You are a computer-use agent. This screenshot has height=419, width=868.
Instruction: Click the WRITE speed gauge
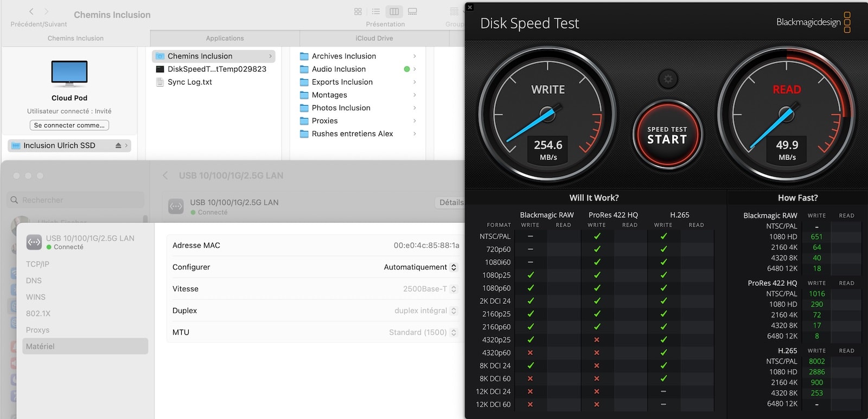pos(547,115)
